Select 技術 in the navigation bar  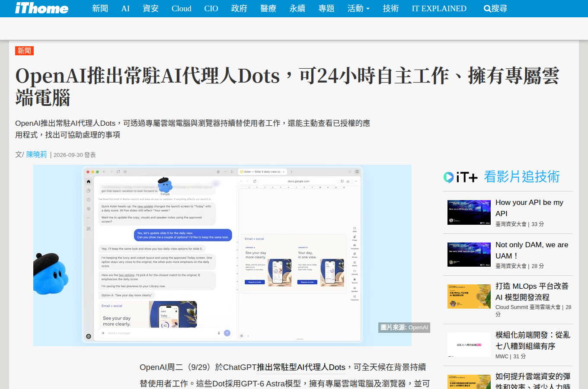click(x=390, y=9)
